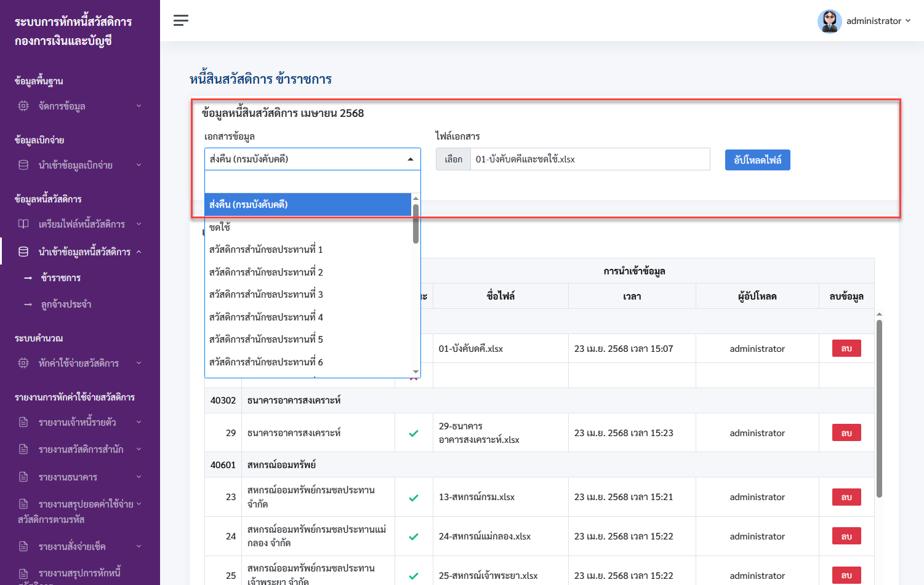Viewport: 924px width, 585px height.
Task: Delete the 13-สหกรณ์กรม.xlsx import row
Action: pyautogui.click(x=846, y=497)
